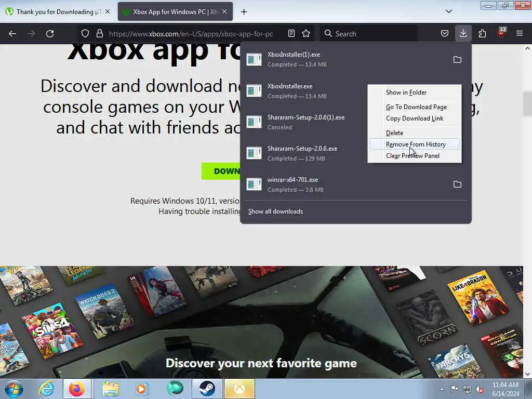The image size is (532, 399).
Task: Switch to Thank you for Downloading tab
Action: click(58, 12)
